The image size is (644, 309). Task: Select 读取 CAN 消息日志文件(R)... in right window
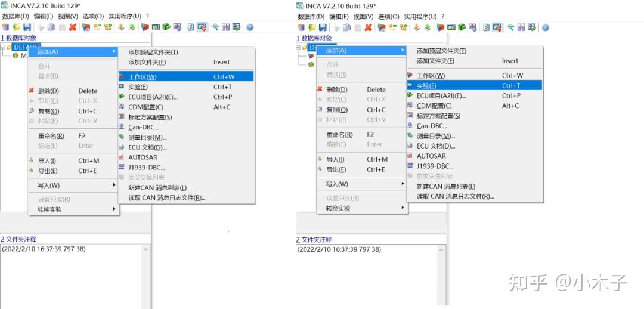475,196
